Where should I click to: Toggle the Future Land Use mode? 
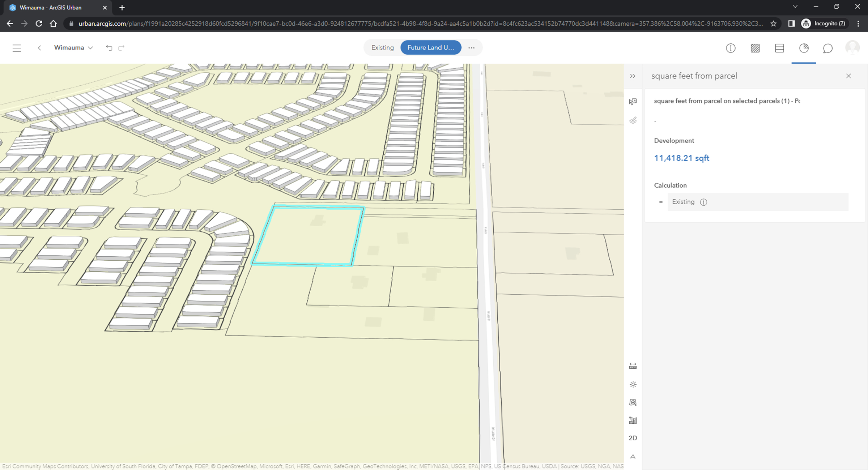(x=430, y=47)
